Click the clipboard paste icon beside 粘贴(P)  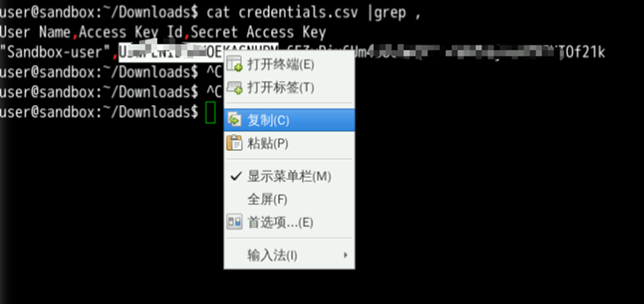235,143
